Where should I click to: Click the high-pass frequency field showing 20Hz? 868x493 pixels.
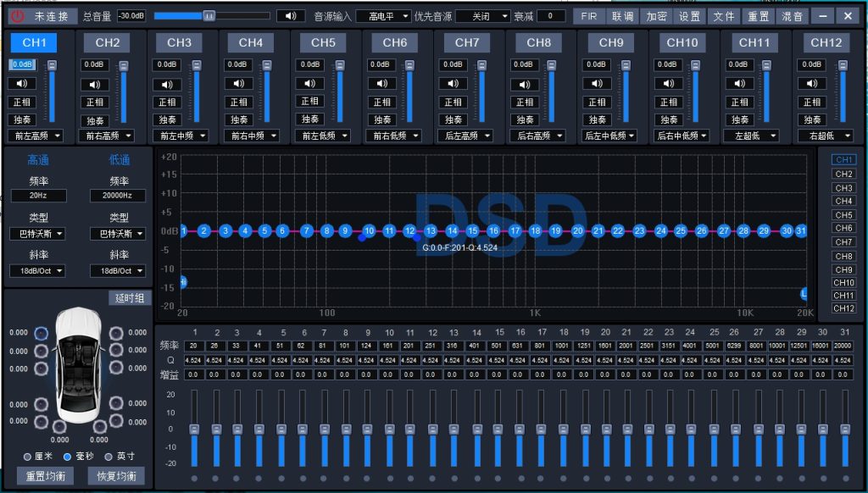point(39,196)
